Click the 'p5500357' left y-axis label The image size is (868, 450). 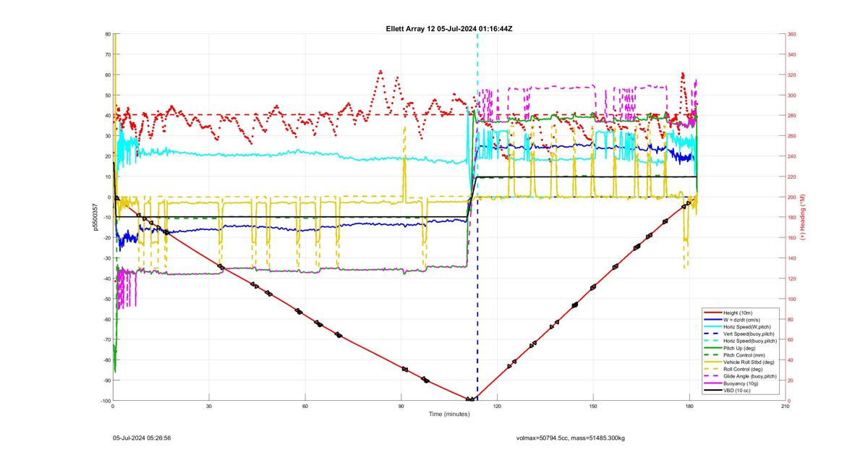coord(94,217)
